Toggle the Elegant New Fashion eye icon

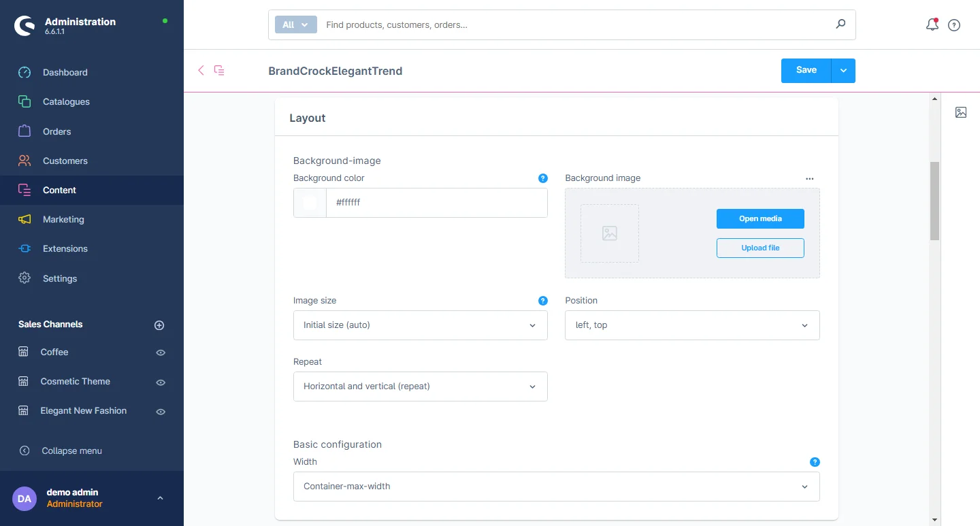pos(161,412)
